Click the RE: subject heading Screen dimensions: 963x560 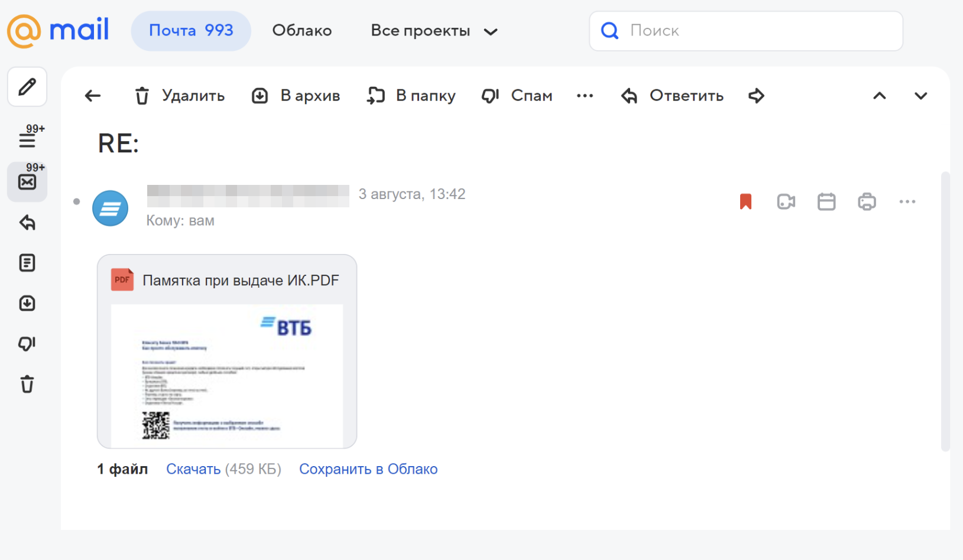point(118,144)
